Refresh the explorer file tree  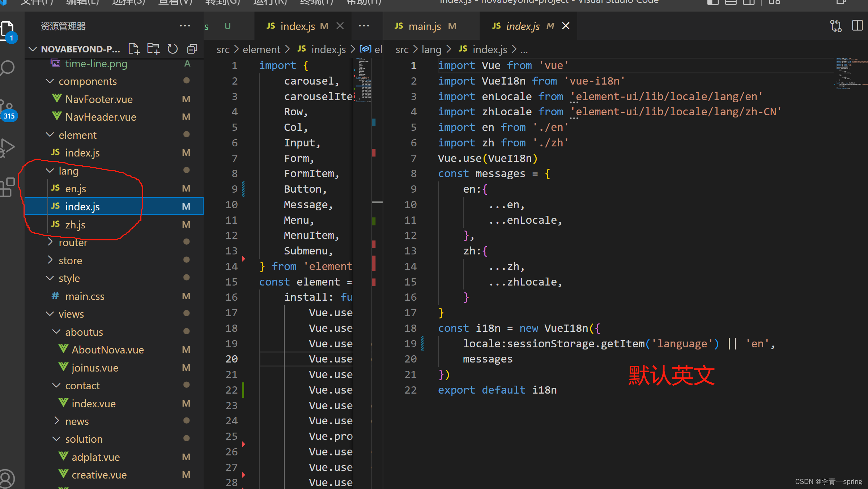[x=173, y=49]
